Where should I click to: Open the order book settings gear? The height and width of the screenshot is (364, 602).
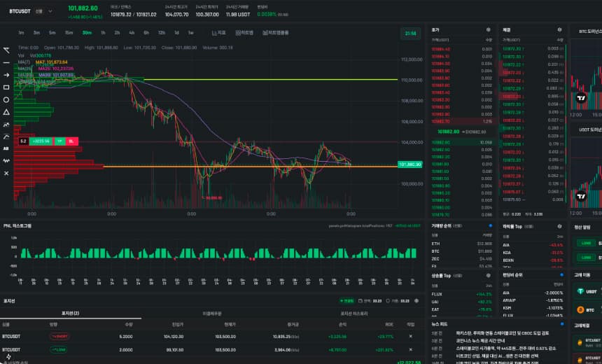point(489,30)
